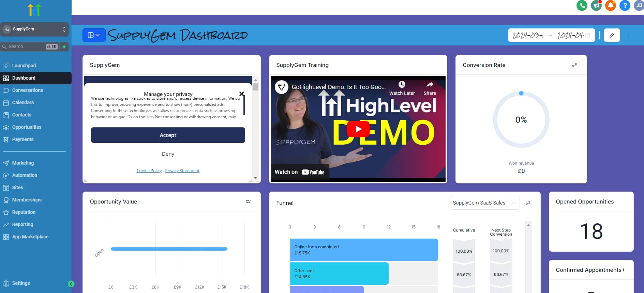Click the Open opportunity value bar
This screenshot has height=293, width=644.
(169, 249)
